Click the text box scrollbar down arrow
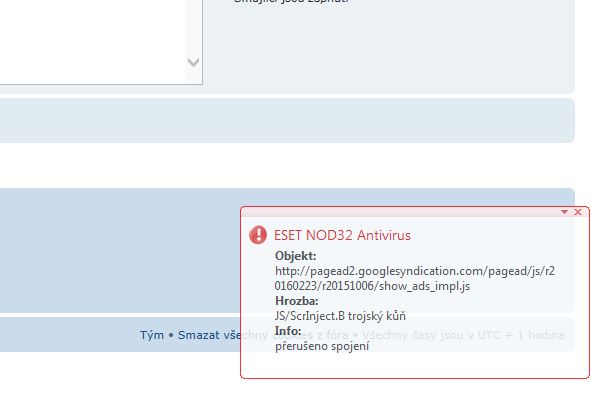The width and height of the screenshot is (591, 405). pos(193,62)
